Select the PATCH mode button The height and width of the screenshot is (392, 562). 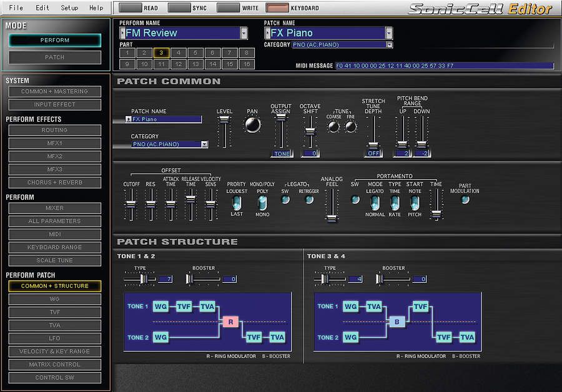point(55,57)
